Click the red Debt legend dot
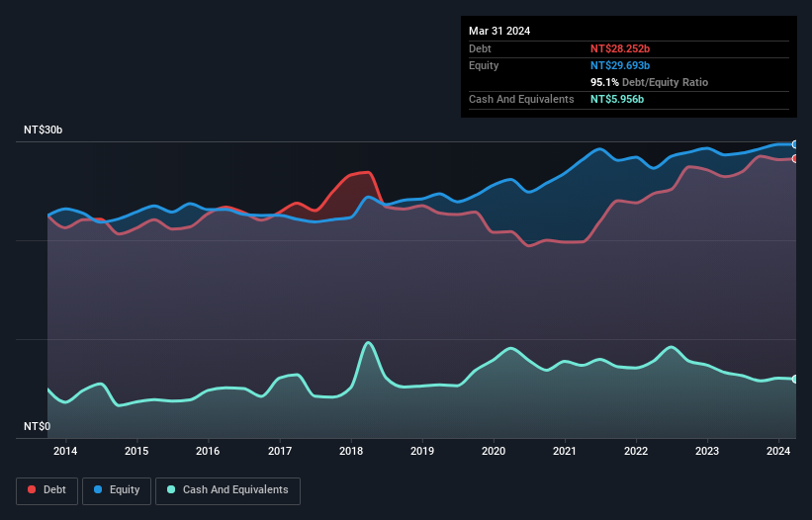Viewport: 812px width, 520px height. 32,489
